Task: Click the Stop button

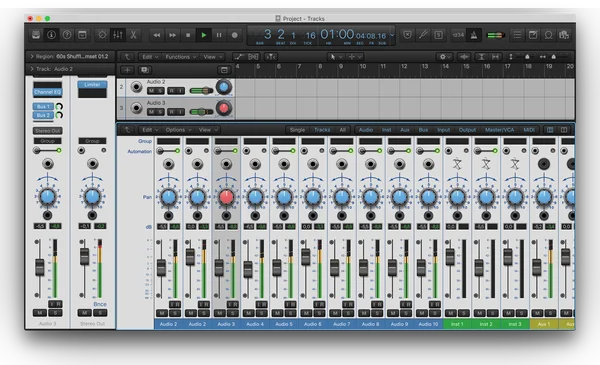Action: (188, 35)
